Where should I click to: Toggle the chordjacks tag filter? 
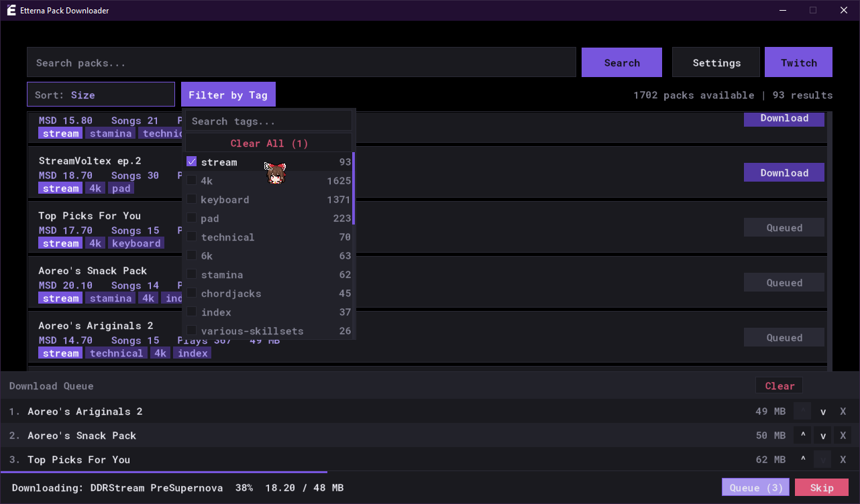click(x=191, y=294)
